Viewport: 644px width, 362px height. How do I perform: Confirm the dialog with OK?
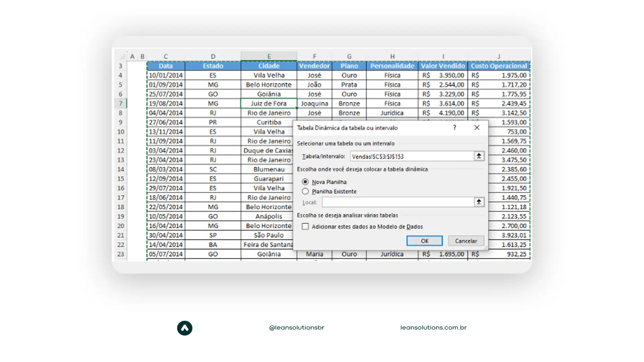click(425, 241)
